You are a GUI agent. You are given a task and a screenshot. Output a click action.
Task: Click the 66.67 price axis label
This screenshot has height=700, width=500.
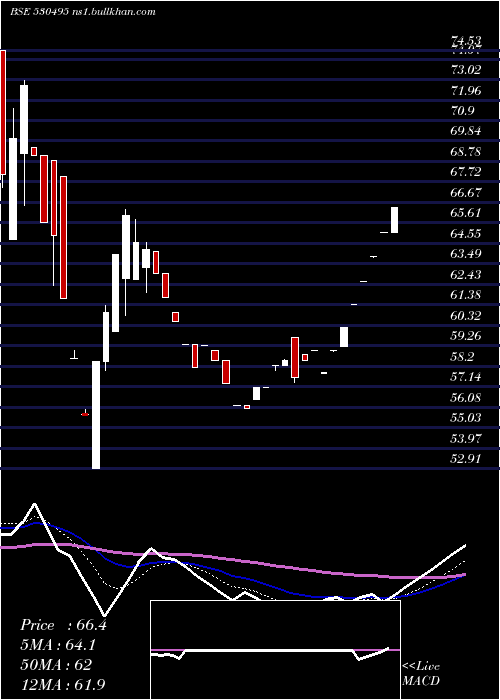tap(466, 192)
